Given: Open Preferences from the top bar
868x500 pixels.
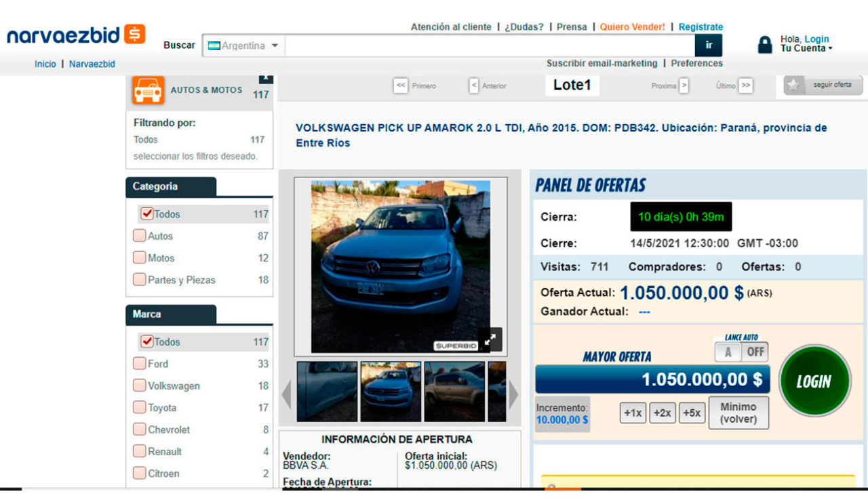Looking at the screenshot, I should 697,63.
